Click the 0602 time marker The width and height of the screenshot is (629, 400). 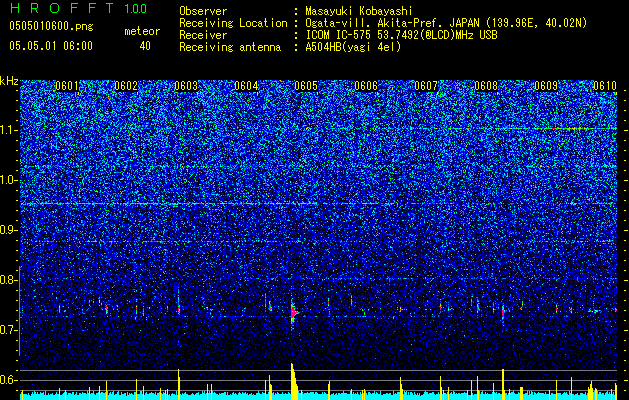126,86
